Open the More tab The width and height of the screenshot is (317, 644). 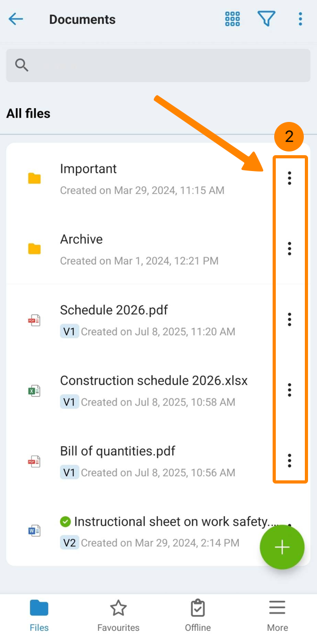coord(277,615)
